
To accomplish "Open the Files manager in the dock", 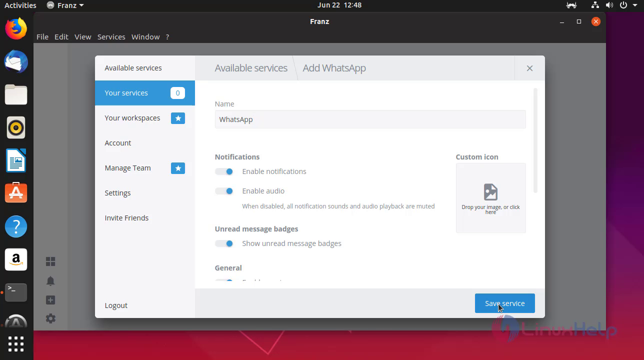I will click(16, 94).
